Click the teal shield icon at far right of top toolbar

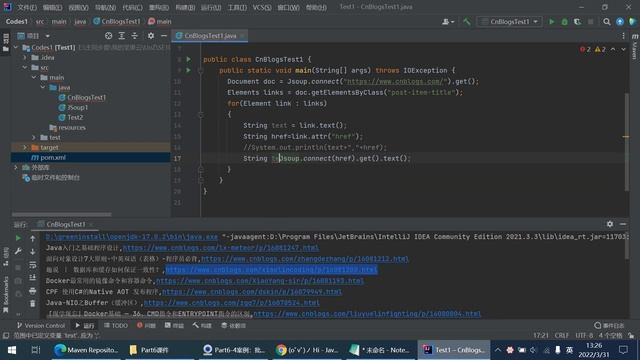[x=633, y=22]
